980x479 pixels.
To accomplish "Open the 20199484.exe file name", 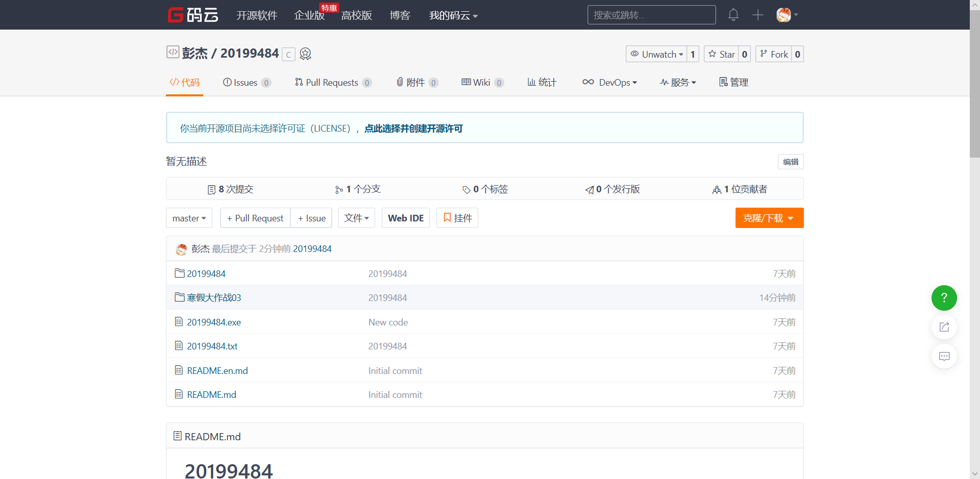I will tap(214, 322).
